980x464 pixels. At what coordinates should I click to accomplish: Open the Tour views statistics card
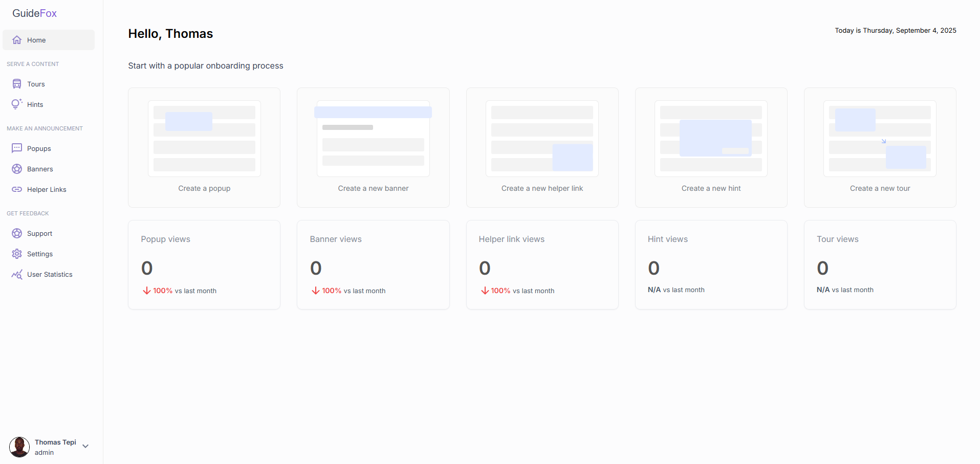tap(879, 264)
